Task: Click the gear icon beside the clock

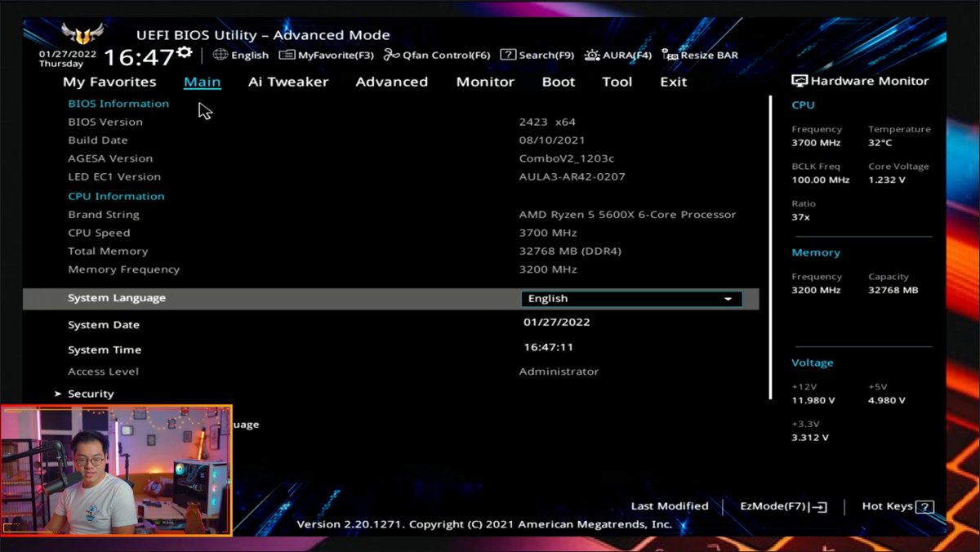Action: pos(185,53)
